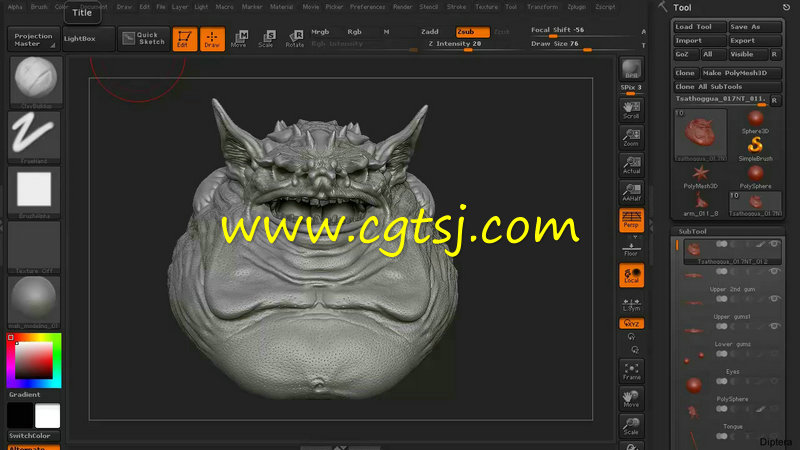Select the white secondary color swatch
800x450 pixels.
point(47,415)
